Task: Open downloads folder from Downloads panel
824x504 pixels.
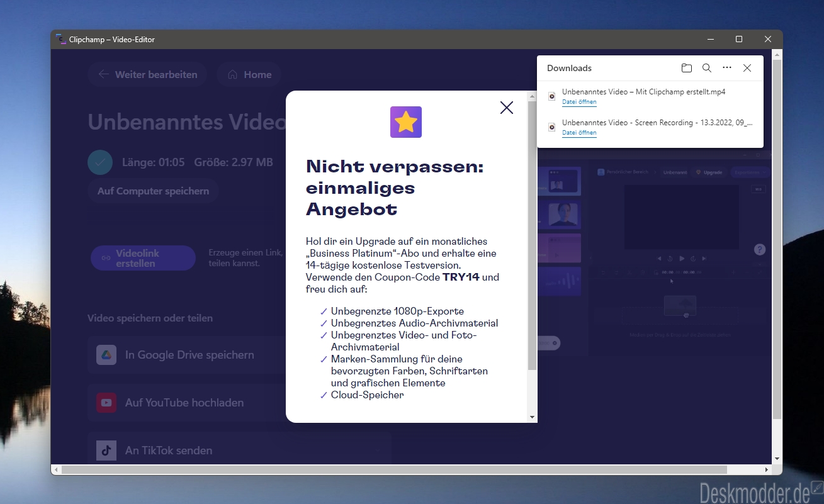Action: (687, 68)
